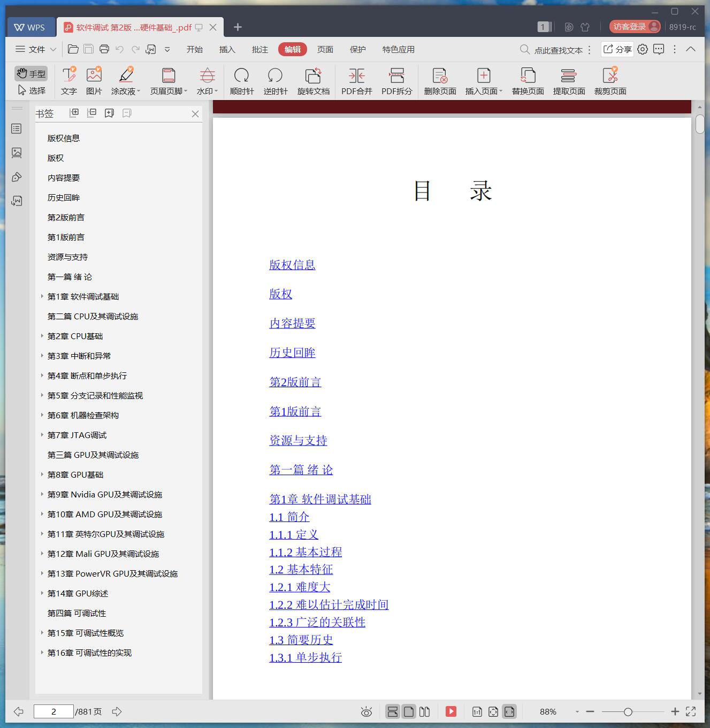710x728 pixels.
Task: Add a new bookmark in 书签 panel
Action: [109, 113]
